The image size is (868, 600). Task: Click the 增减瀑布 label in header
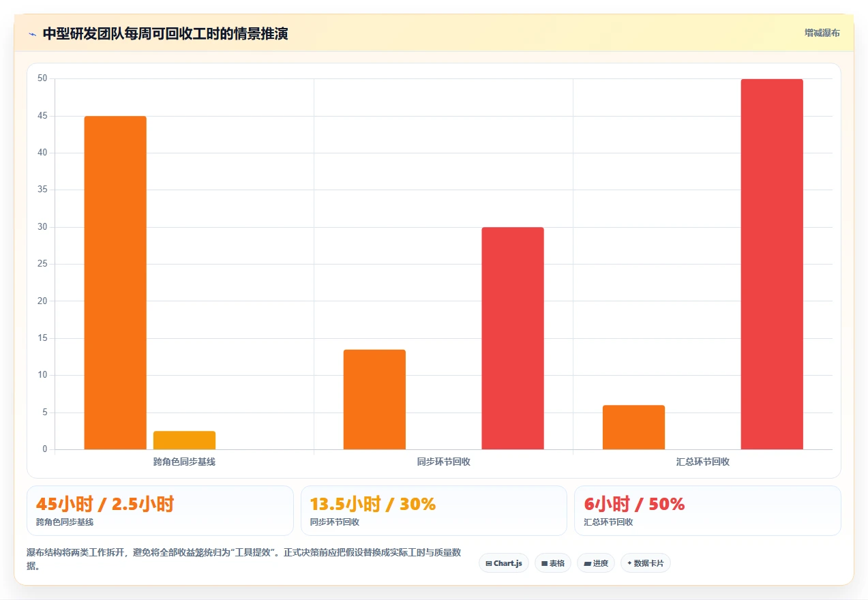822,33
